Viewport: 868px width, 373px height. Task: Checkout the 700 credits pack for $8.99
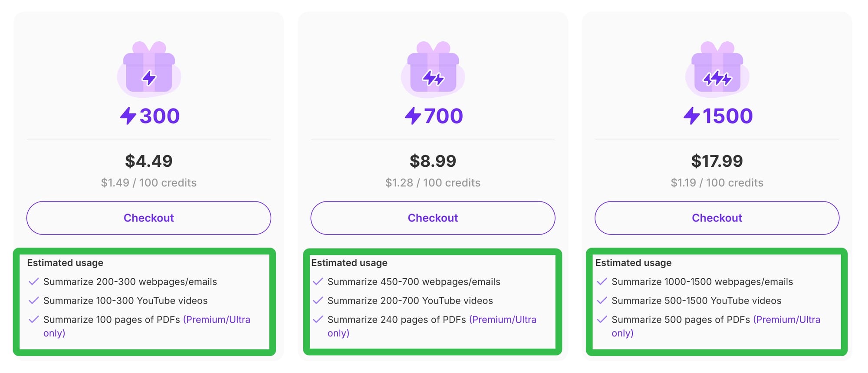point(433,218)
